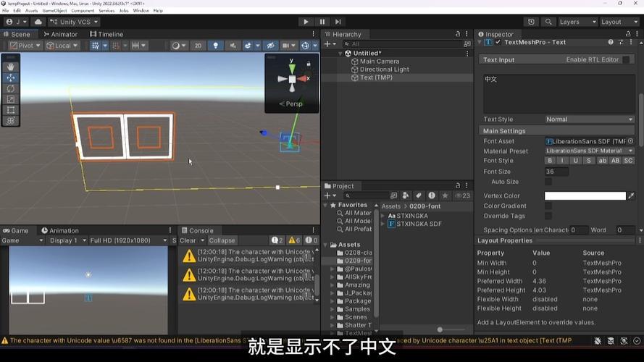Click the Vertex Color swatch
This screenshot has width=644, height=362.
[x=585, y=195]
